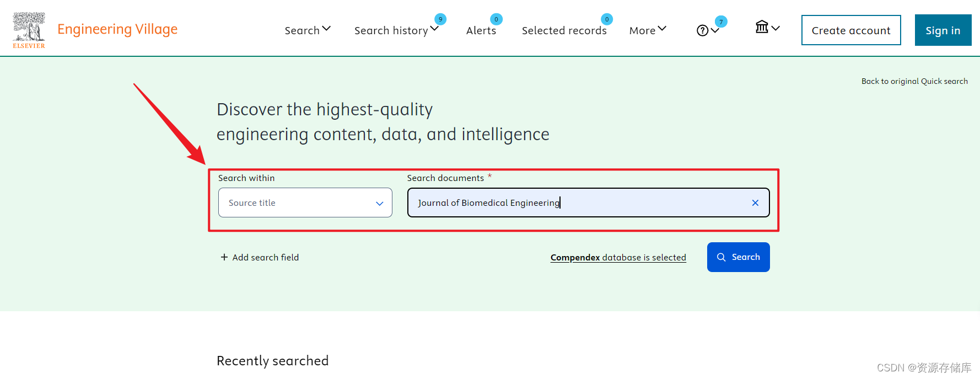This screenshot has height=378, width=980.
Task: Click the blue Search button
Action: [739, 257]
